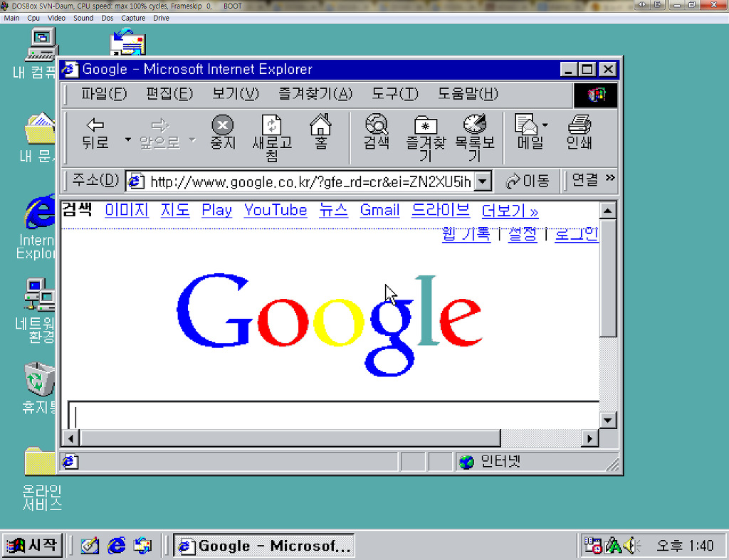This screenshot has height=560, width=729.
Task: Launch Internet Explorer from quick launch
Action: [x=116, y=546]
